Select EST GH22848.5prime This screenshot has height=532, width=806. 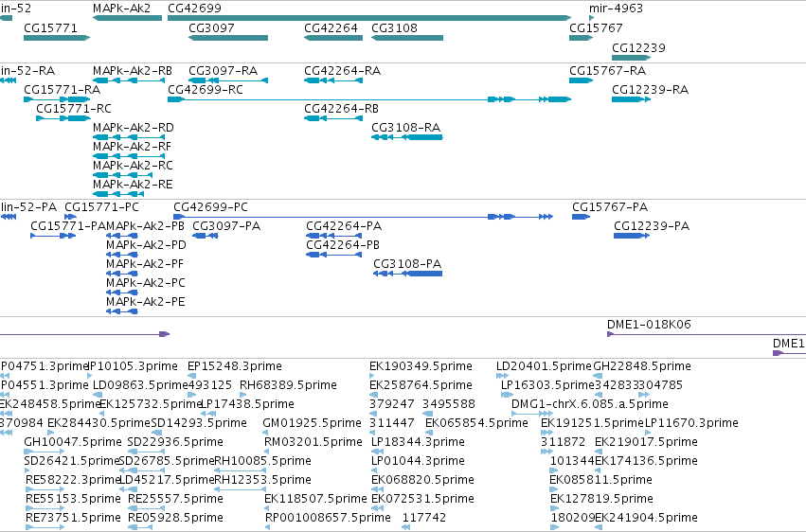pos(598,376)
